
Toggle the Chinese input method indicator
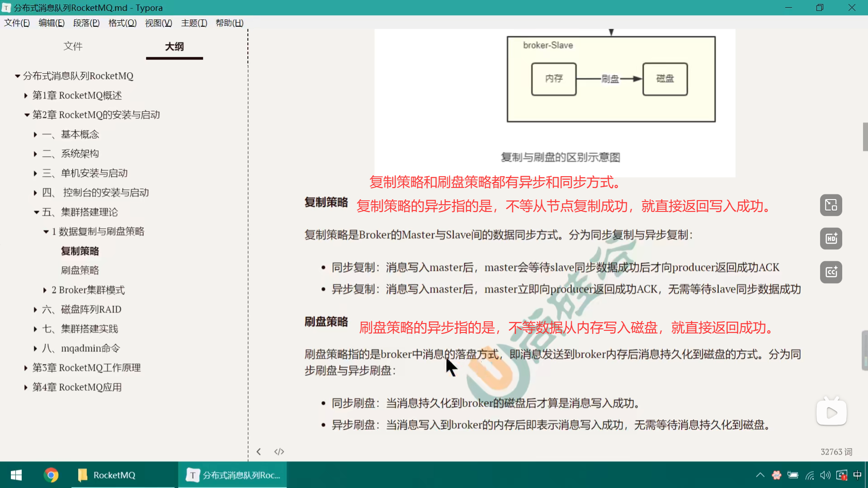click(x=857, y=475)
